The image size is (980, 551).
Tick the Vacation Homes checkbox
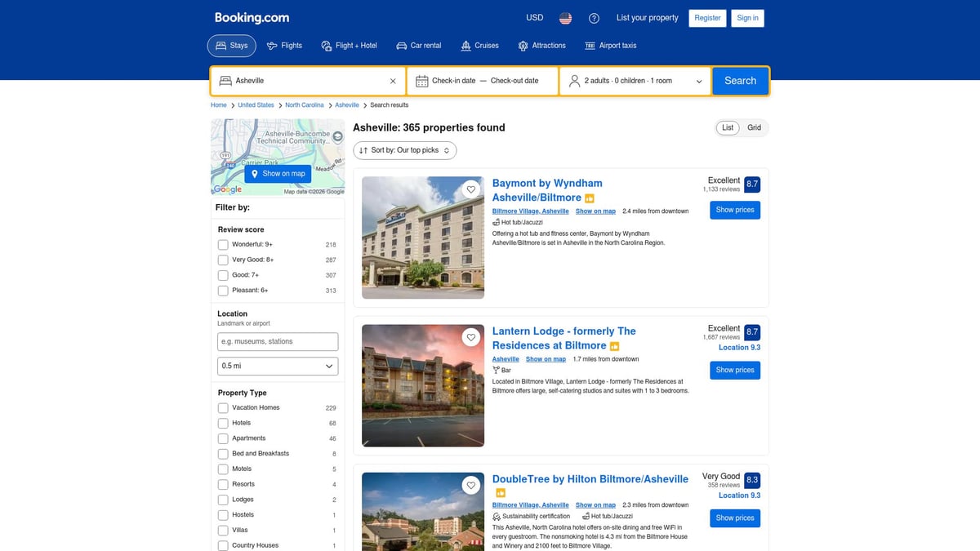223,407
